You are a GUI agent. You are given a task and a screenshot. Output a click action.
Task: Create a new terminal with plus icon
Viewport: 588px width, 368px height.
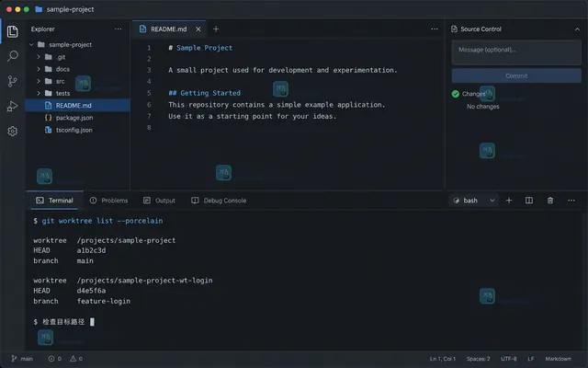coord(509,201)
